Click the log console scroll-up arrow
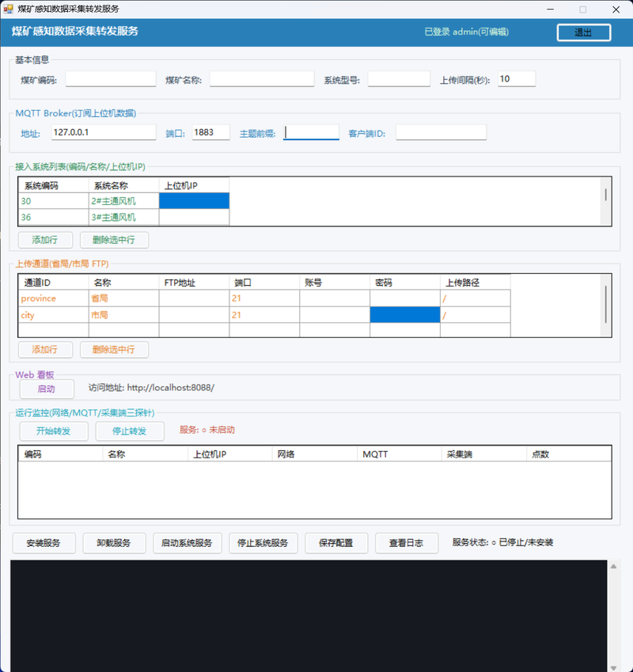Image resolution: width=633 pixels, height=672 pixels. point(613,567)
